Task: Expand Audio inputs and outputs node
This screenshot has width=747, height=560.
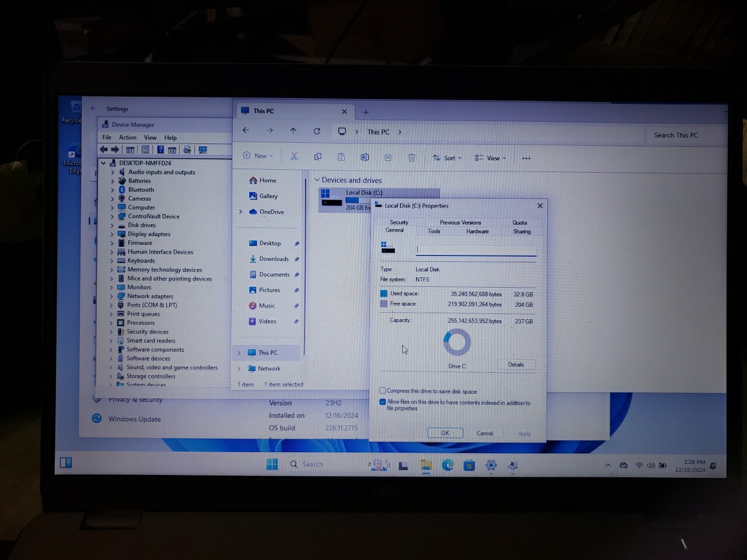Action: click(113, 172)
